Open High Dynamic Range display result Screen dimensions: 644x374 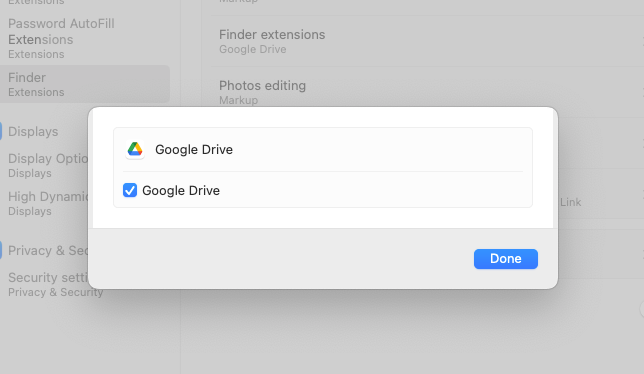coord(48,203)
